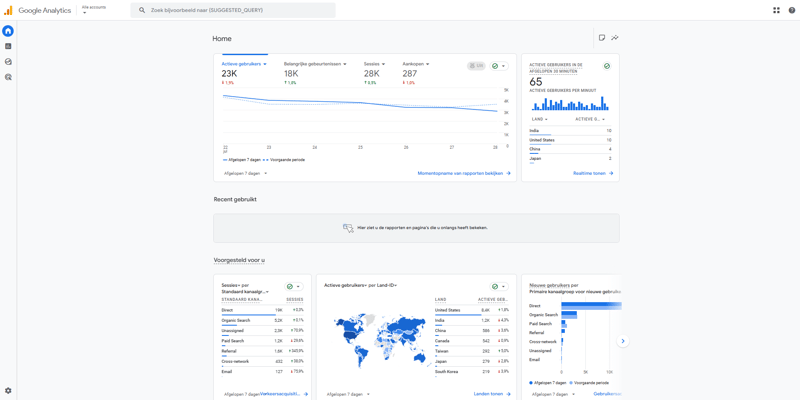Viewport: 800px width, 400px height.
Task: Open the Insights sparkline icon beside Home
Action: 615,38
